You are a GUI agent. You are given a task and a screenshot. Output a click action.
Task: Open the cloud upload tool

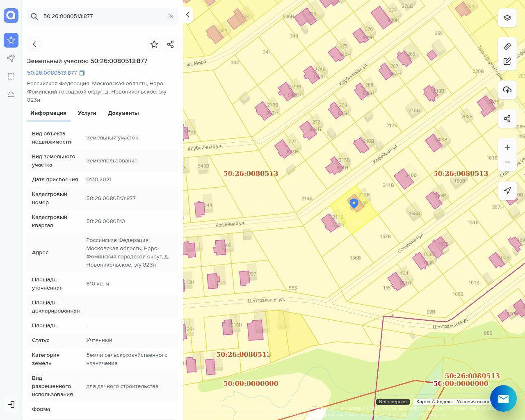coord(507,90)
